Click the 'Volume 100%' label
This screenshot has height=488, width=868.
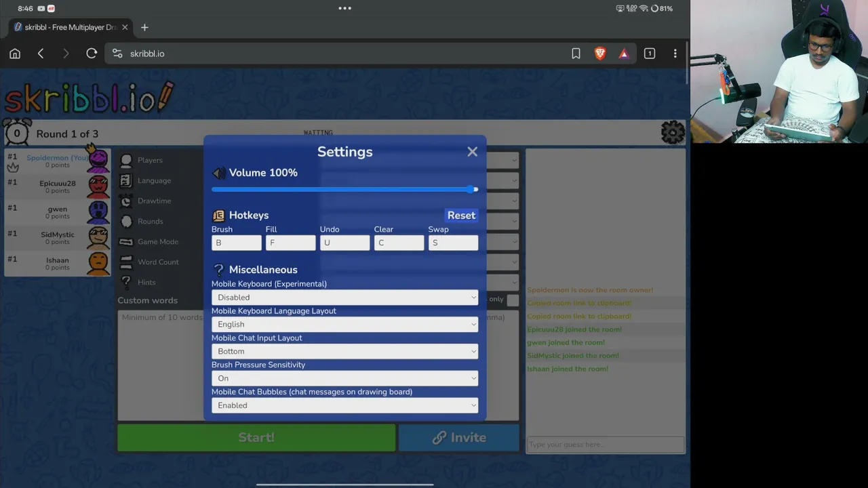pyautogui.click(x=263, y=173)
